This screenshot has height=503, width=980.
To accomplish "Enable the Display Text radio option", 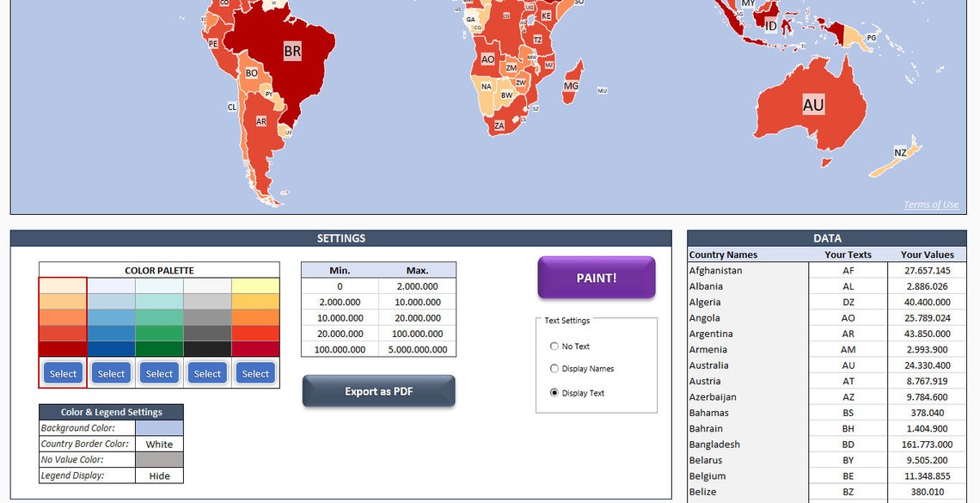I will [x=554, y=394].
